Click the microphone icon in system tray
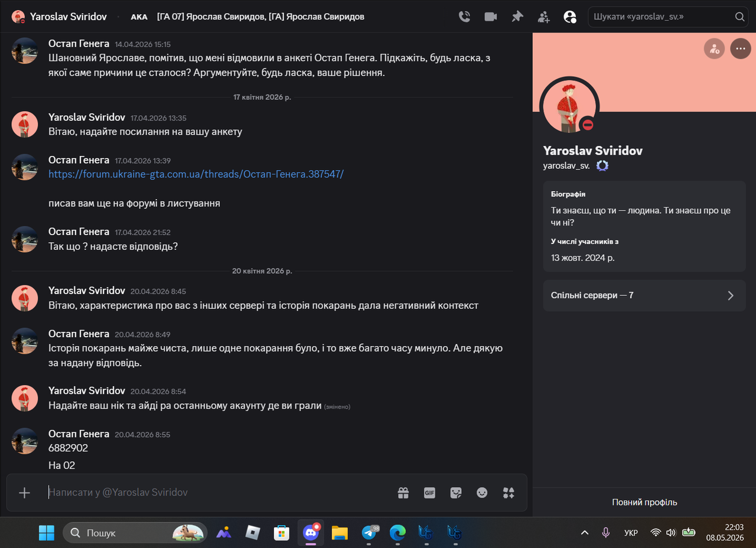This screenshot has height=548, width=756. (x=605, y=533)
